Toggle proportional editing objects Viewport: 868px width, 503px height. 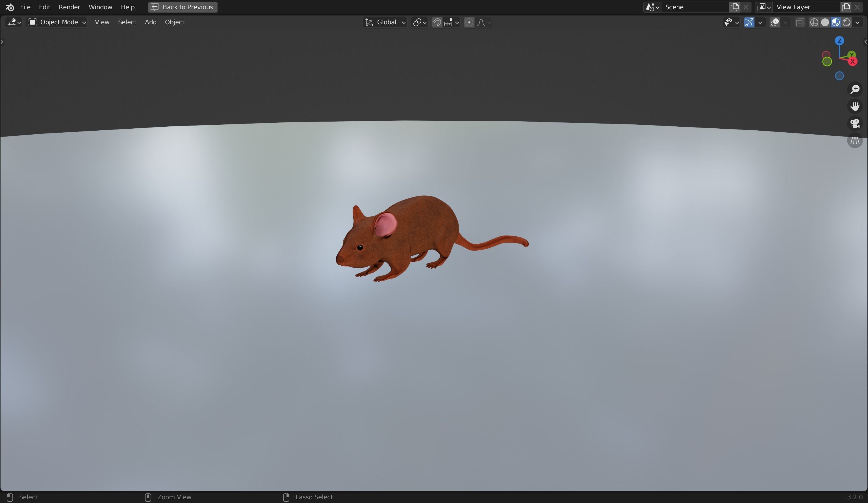[469, 22]
